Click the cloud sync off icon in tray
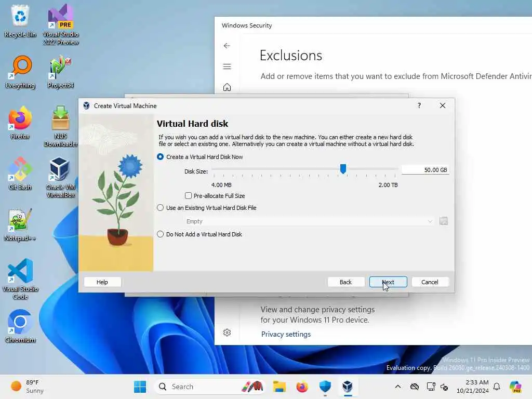Image resolution: width=532 pixels, height=399 pixels. (x=414, y=387)
